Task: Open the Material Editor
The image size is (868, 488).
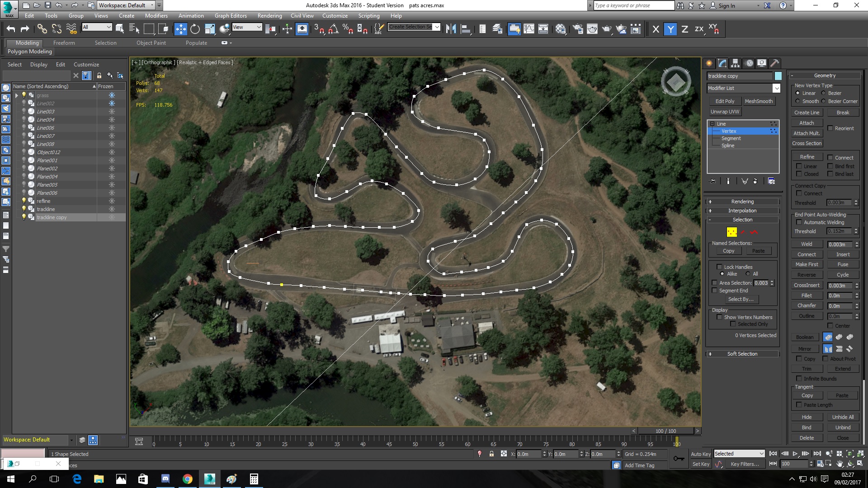Action: pyautogui.click(x=561, y=29)
